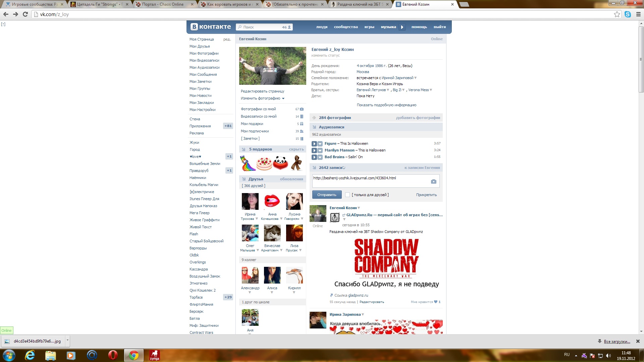Viewport: 644px width, 362px height.
Task: Click camera icon in post field
Action: [433, 181]
